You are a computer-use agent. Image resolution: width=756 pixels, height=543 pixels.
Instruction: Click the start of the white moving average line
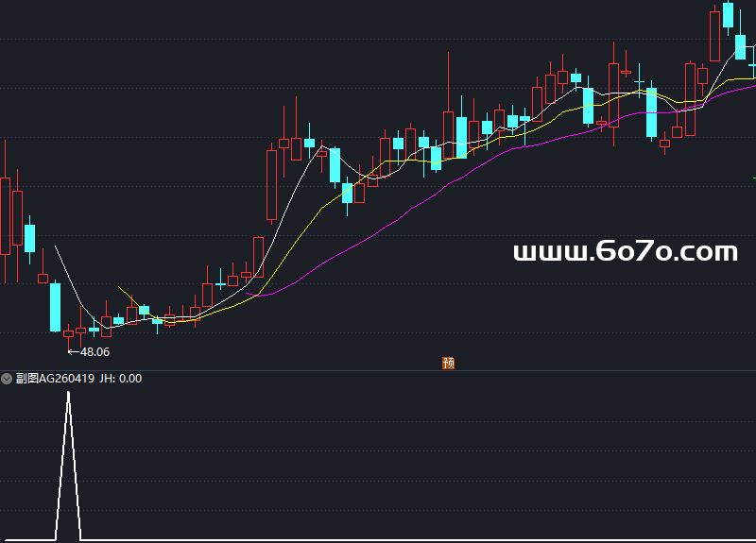tap(56, 246)
